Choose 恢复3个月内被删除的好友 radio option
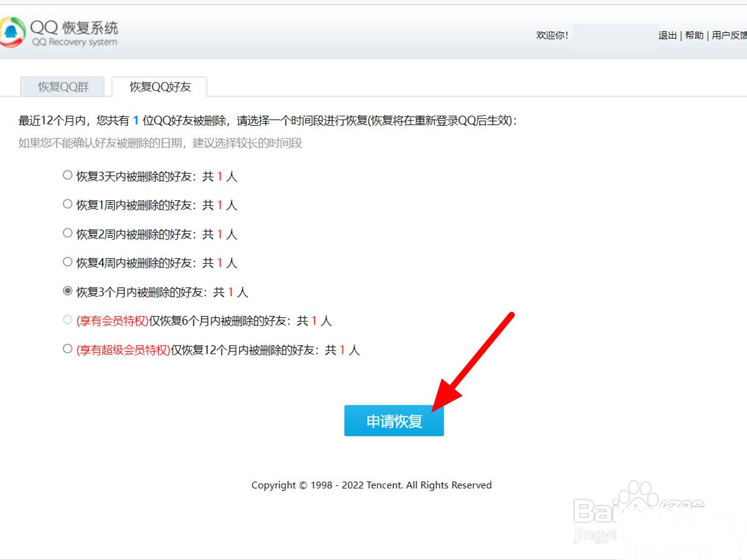This screenshot has height=560, width=747. coord(67,291)
